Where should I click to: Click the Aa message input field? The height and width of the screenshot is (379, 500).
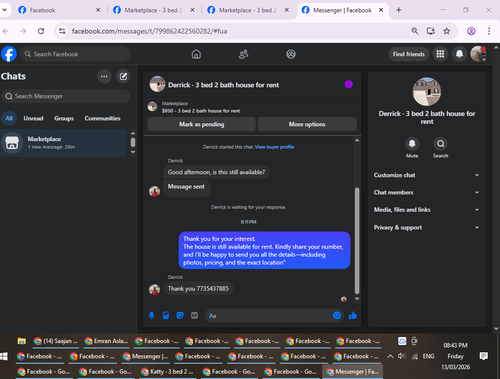[268, 315]
